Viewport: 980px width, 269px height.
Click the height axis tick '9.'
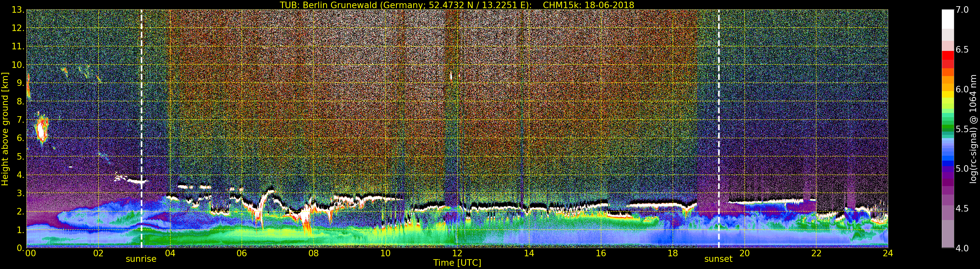(21, 83)
